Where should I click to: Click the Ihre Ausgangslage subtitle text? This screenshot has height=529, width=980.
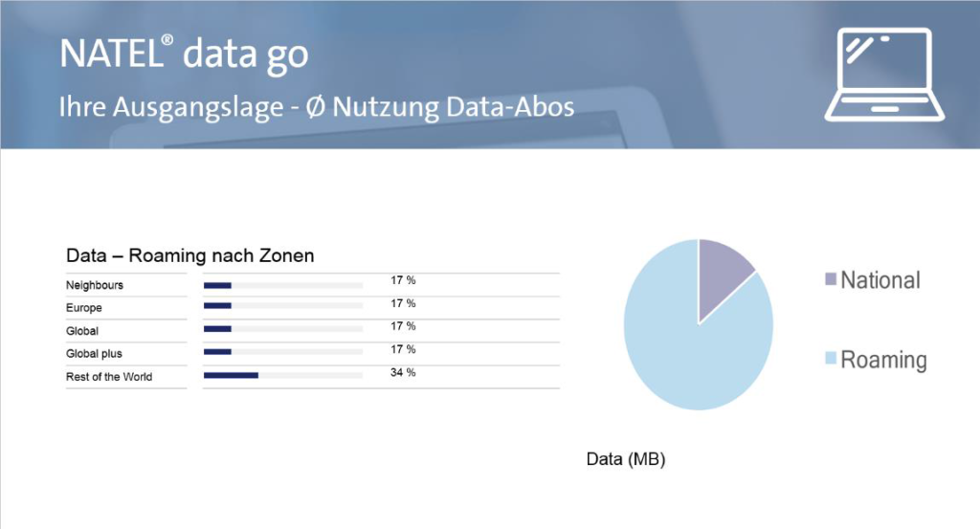[x=317, y=107]
